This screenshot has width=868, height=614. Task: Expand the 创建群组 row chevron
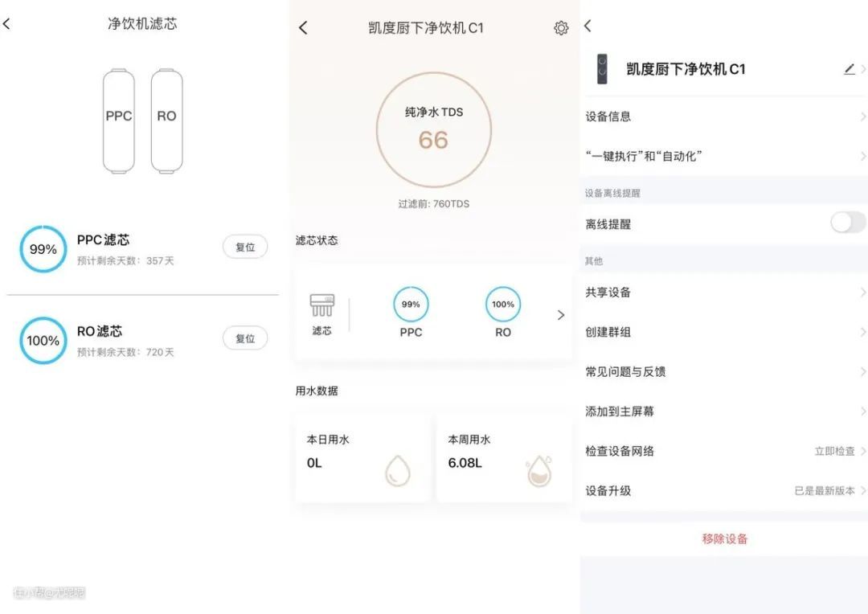point(863,332)
